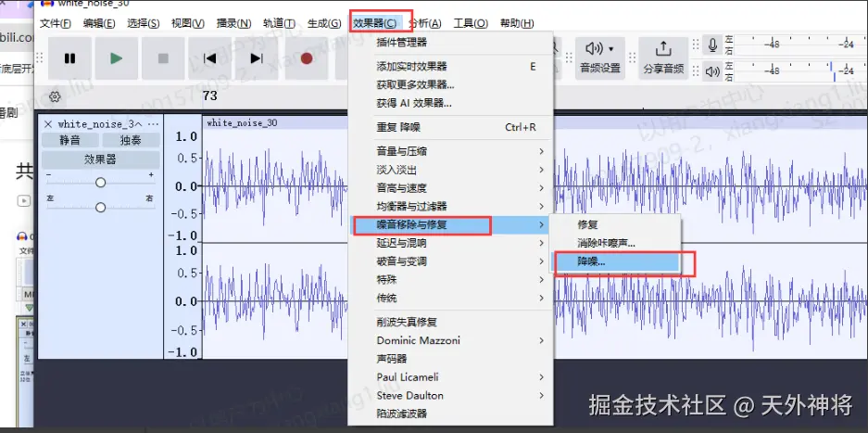Image resolution: width=868 pixels, height=433 pixels.
Task: Open the 生成(G) generate menu
Action: click(324, 23)
